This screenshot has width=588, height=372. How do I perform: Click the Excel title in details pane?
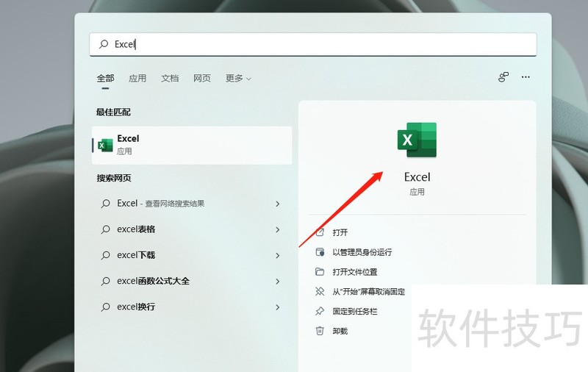coord(417,176)
